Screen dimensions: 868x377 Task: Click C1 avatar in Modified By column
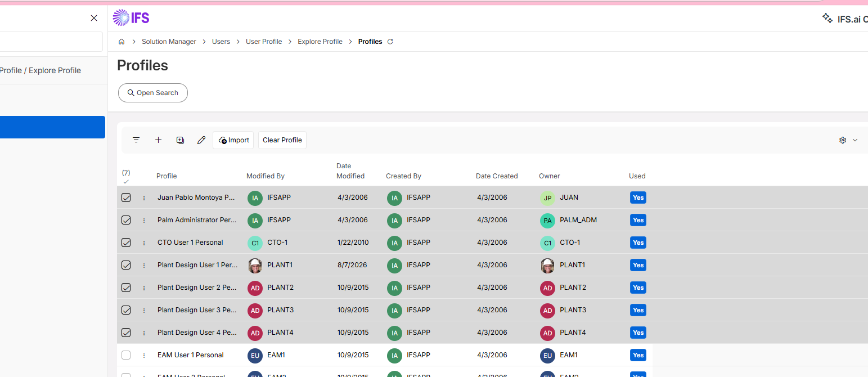tap(255, 243)
